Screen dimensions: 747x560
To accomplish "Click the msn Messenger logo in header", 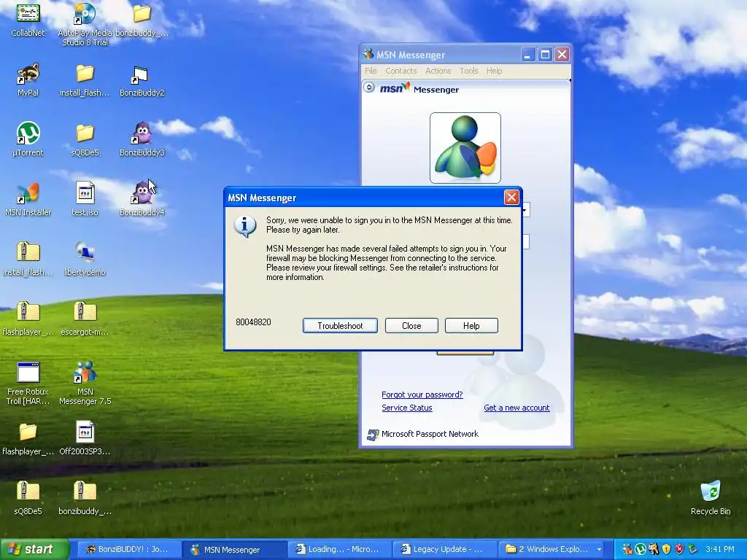I will 419,88.
